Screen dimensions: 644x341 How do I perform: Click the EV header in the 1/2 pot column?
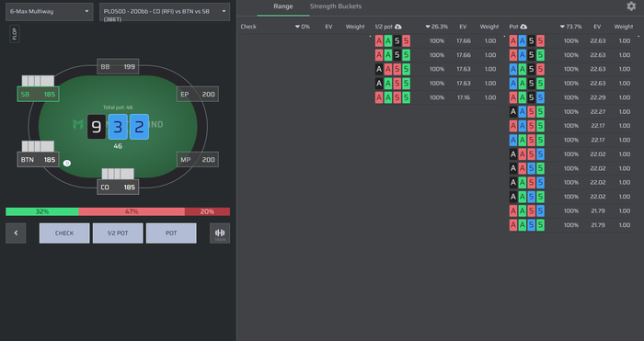pos(463,27)
